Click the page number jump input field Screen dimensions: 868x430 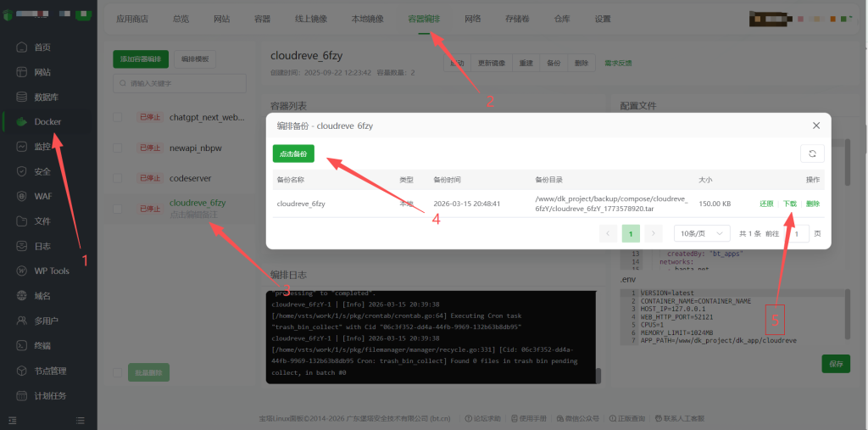click(797, 233)
